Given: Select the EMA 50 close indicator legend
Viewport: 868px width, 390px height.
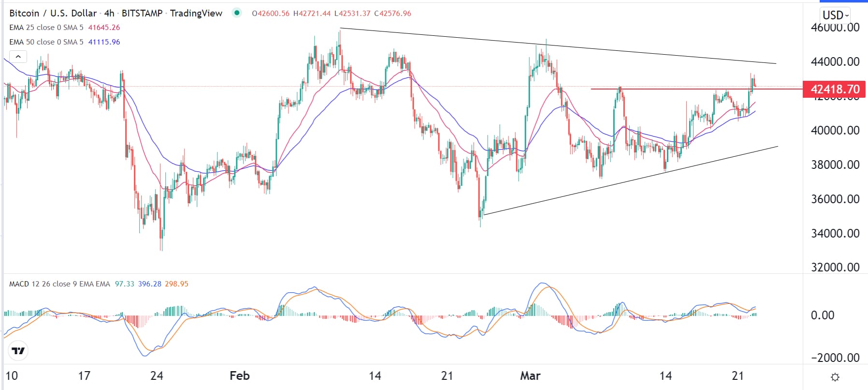Looking at the screenshot, I should tap(46, 42).
